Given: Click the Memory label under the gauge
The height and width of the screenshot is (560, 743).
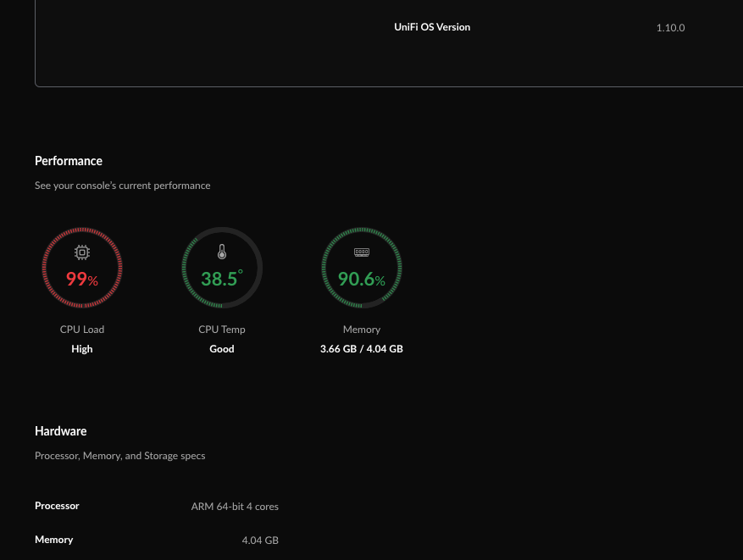Looking at the screenshot, I should 362,330.
